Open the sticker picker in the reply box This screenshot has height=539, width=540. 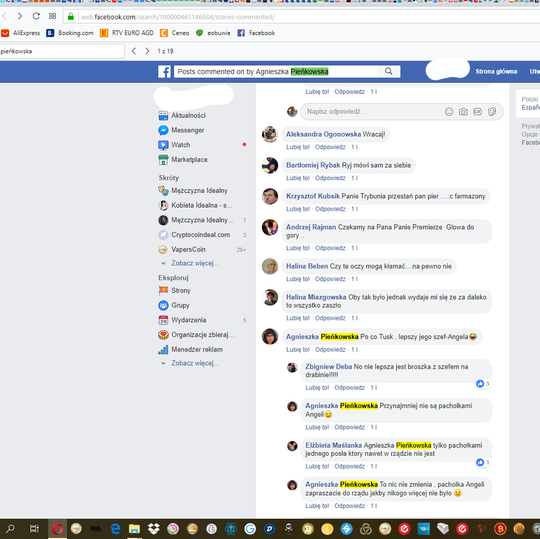click(x=492, y=112)
